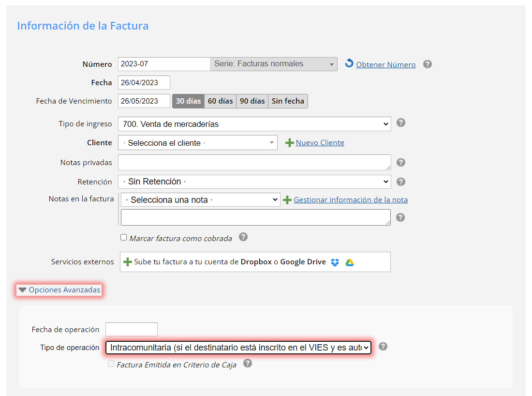Click help icon beside Tipo de operación
532x396 pixels.
click(x=383, y=347)
